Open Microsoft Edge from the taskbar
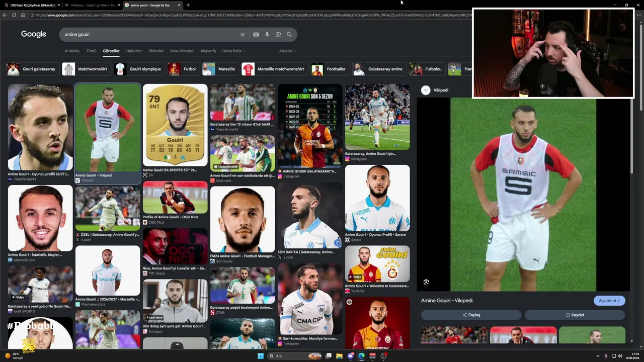Screen dimensions: 644x362 (x=361, y=356)
